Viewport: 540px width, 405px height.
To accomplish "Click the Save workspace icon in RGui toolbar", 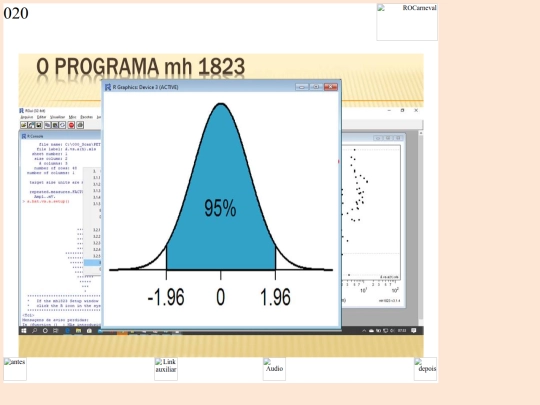I will 39,125.
